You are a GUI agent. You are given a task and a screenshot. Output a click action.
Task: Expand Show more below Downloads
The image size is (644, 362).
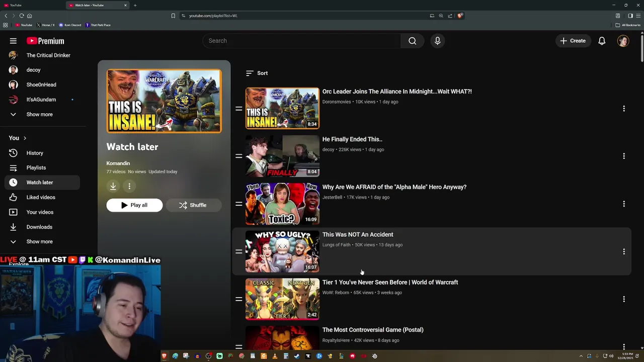click(39, 241)
